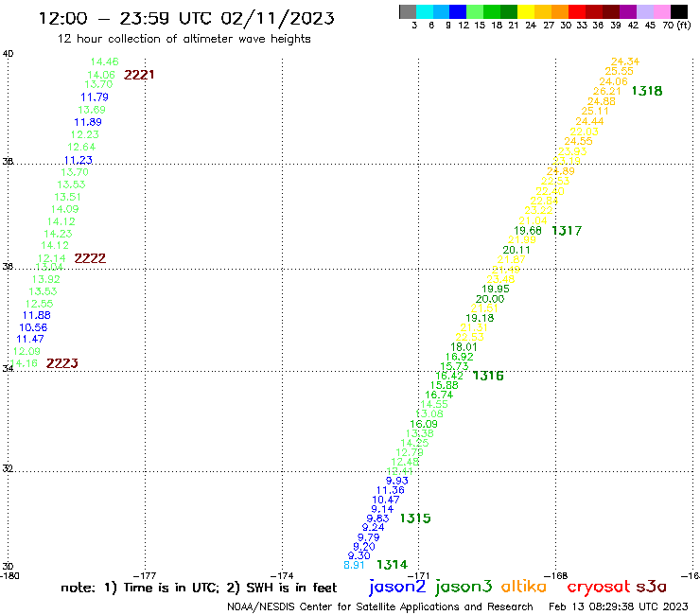Click time marker 2223

click(62, 363)
